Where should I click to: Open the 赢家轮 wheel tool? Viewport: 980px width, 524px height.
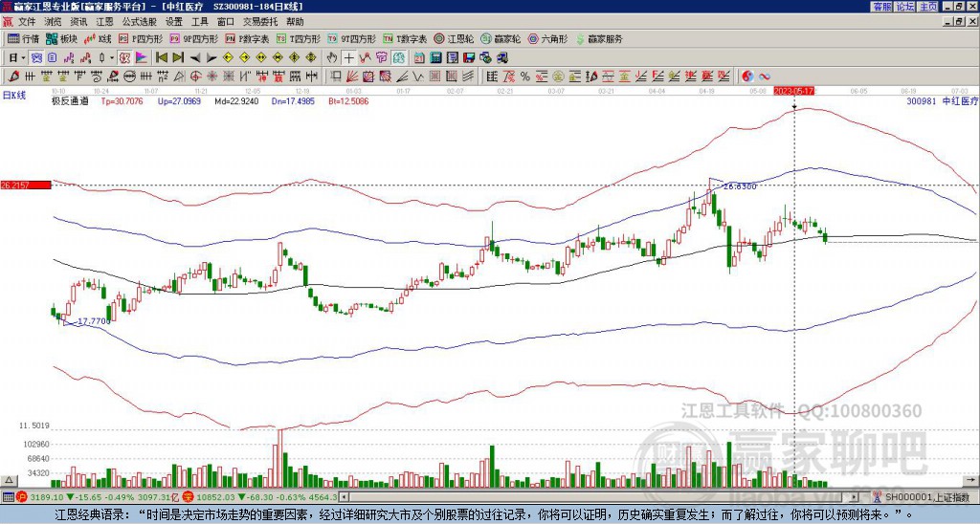[501, 38]
